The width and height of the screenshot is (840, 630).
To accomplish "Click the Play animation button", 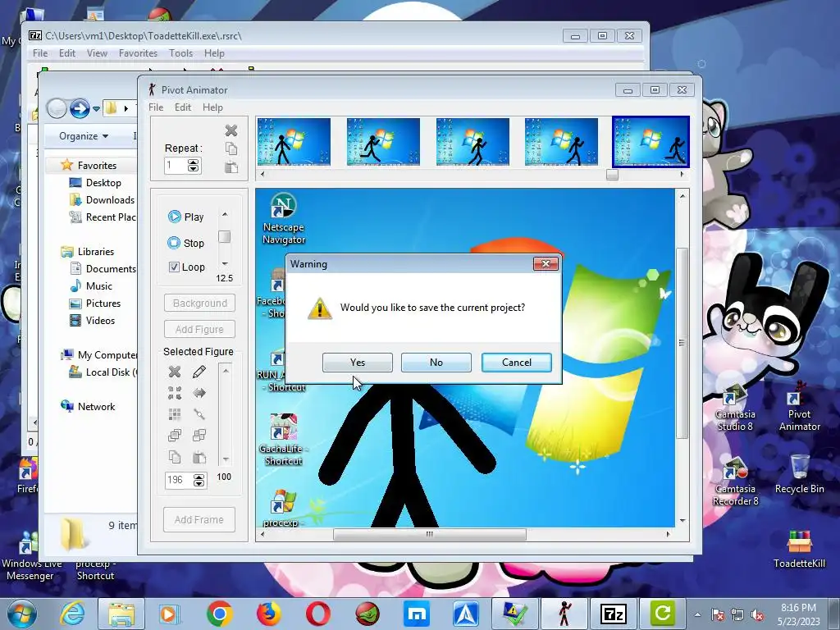I will [186, 217].
